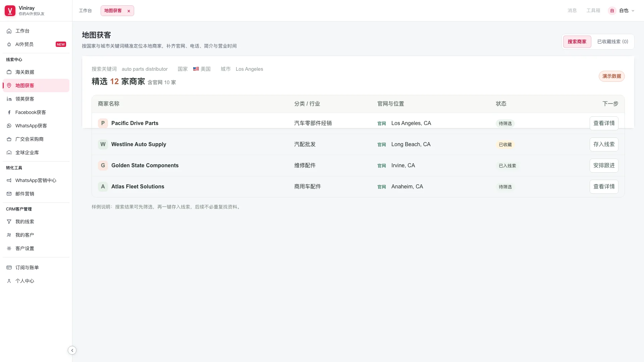The height and width of the screenshot is (362, 644).
Task: Open 全球企业库 building icon
Action: pos(9,153)
